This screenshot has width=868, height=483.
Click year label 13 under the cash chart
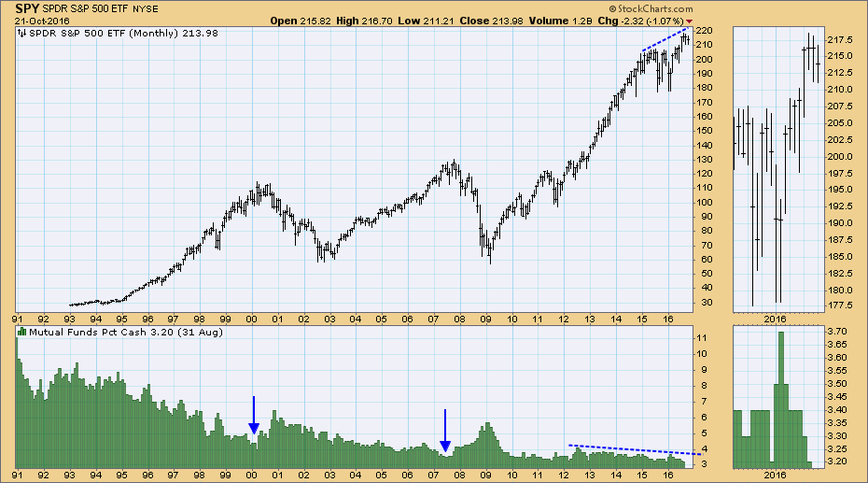coord(590,476)
